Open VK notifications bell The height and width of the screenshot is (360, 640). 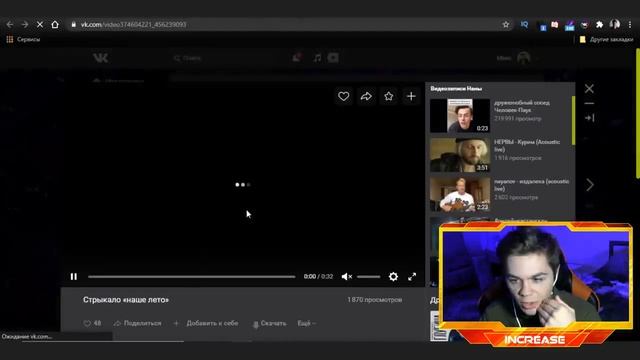pos(296,58)
